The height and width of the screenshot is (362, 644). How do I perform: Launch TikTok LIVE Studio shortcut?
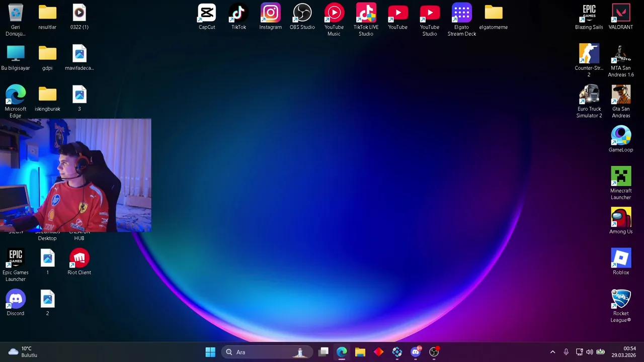pyautogui.click(x=366, y=20)
